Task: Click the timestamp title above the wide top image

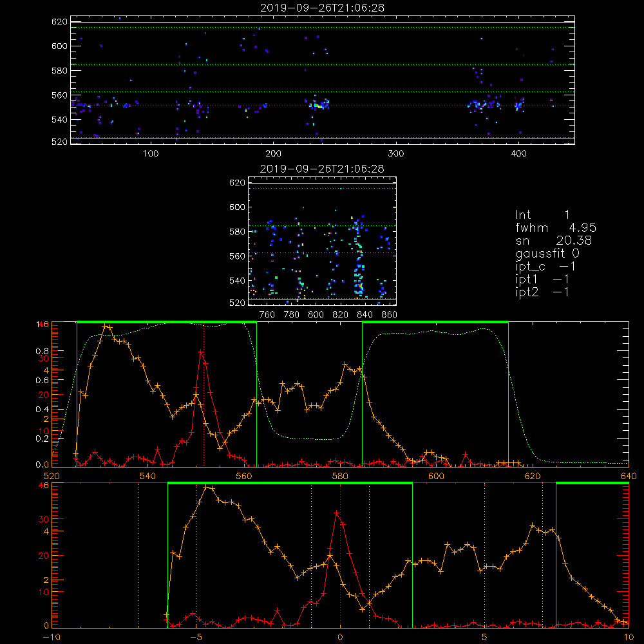Action: click(x=322, y=8)
